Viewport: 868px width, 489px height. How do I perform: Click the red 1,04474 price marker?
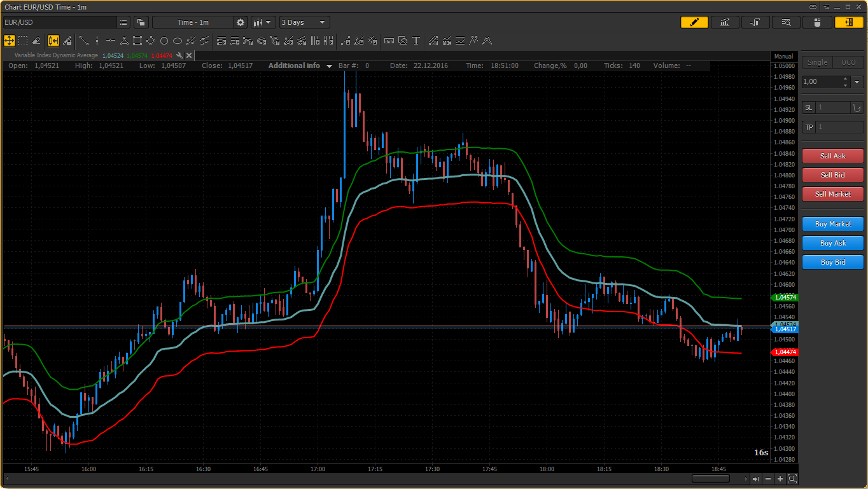coord(785,352)
